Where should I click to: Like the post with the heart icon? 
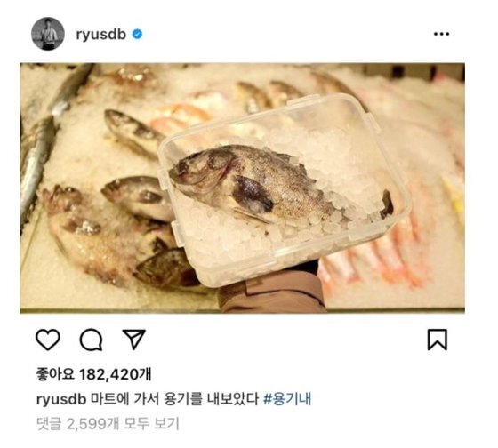(48, 340)
